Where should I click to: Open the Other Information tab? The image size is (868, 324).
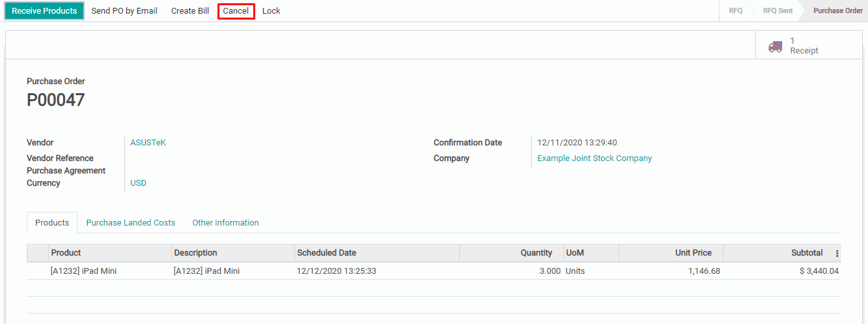(225, 223)
